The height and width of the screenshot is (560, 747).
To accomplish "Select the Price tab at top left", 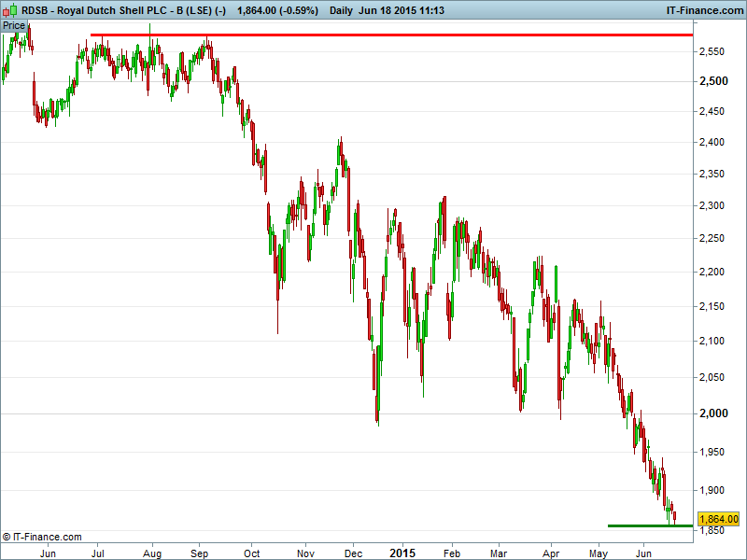I will [x=13, y=25].
